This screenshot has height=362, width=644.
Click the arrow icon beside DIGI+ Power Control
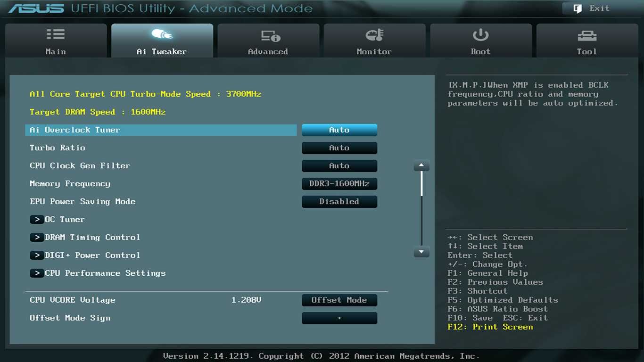pyautogui.click(x=37, y=255)
